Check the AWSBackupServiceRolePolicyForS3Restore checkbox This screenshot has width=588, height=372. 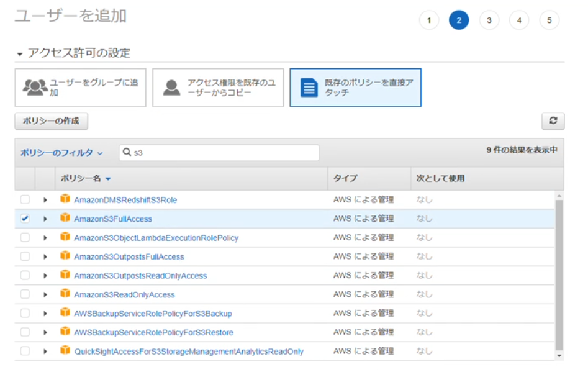pyautogui.click(x=25, y=332)
